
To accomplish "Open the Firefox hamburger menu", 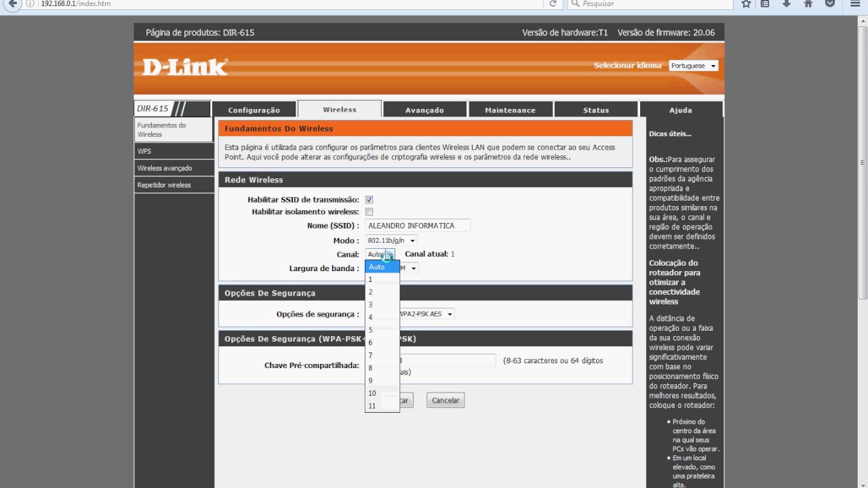I will [x=855, y=3].
